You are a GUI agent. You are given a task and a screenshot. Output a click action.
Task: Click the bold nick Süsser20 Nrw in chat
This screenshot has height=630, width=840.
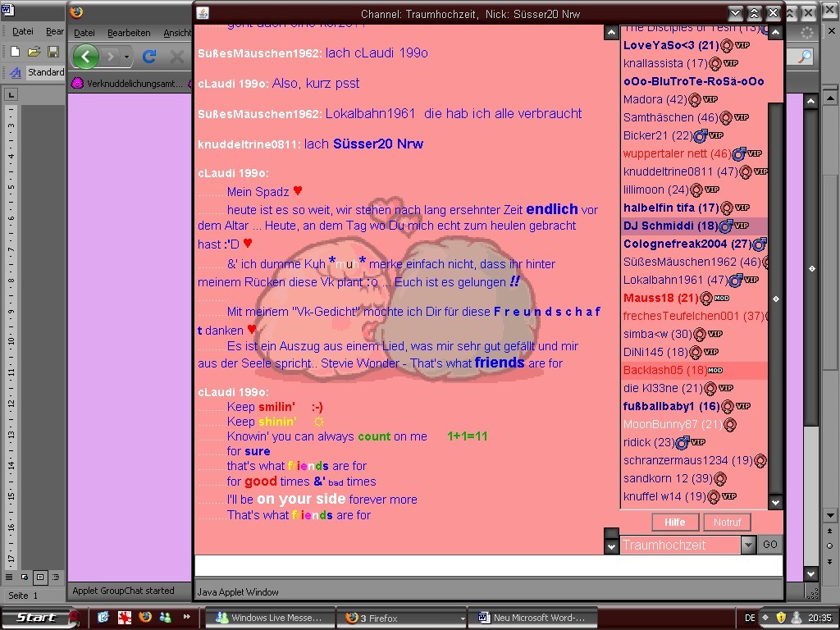coord(378,144)
